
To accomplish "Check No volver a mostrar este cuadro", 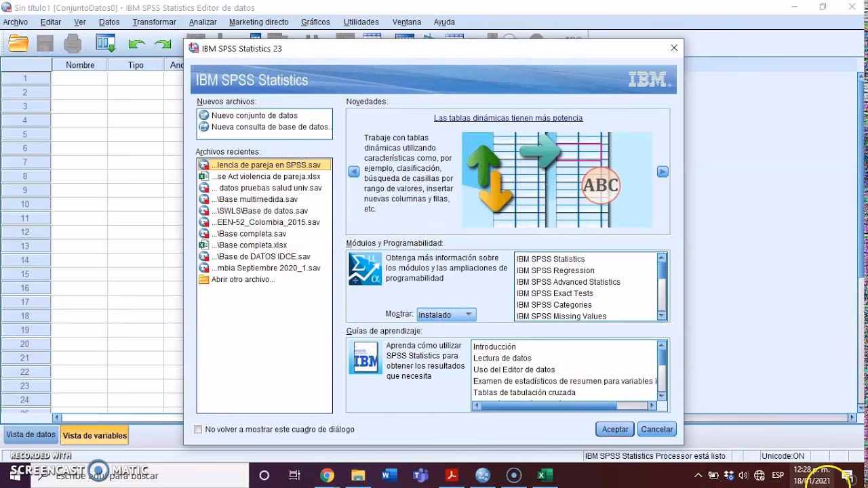I will tap(198, 429).
